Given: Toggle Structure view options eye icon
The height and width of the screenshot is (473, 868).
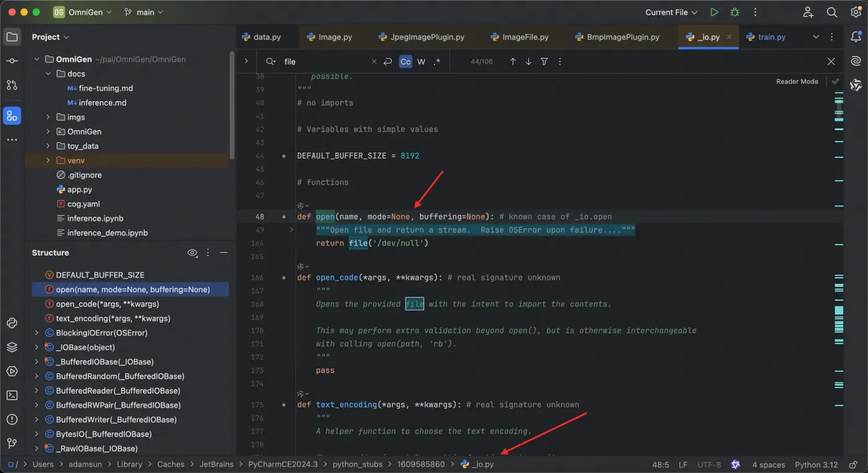Looking at the screenshot, I should (193, 253).
